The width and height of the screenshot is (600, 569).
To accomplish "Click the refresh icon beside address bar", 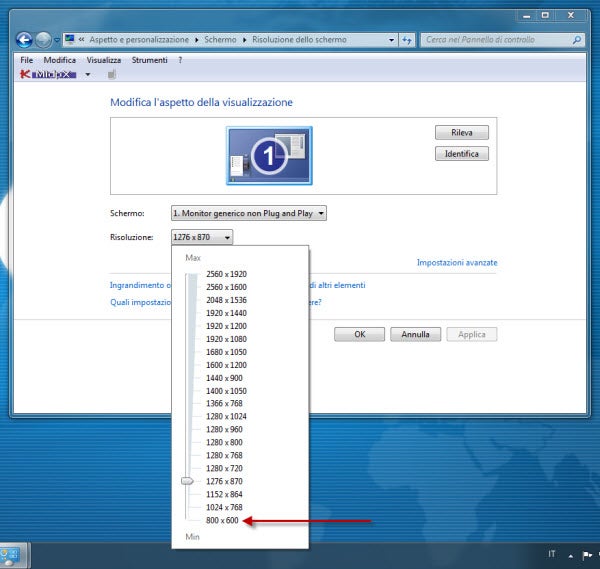I will (x=407, y=40).
